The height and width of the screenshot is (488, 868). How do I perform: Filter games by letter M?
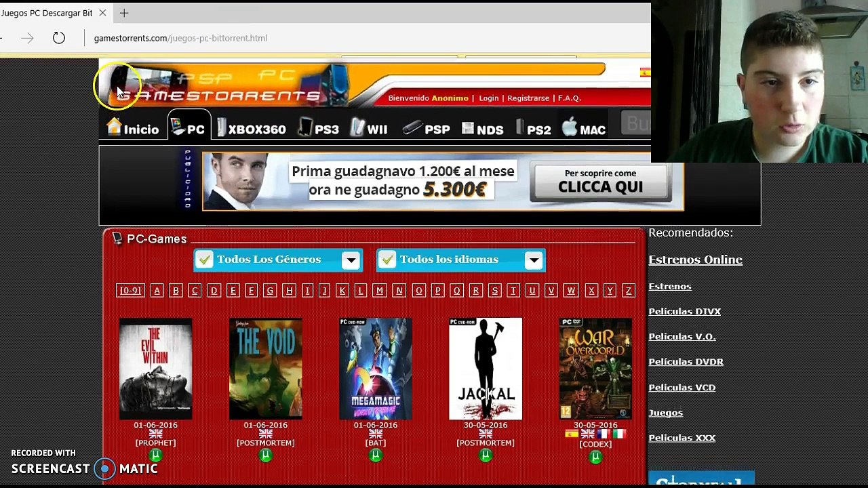[380, 290]
